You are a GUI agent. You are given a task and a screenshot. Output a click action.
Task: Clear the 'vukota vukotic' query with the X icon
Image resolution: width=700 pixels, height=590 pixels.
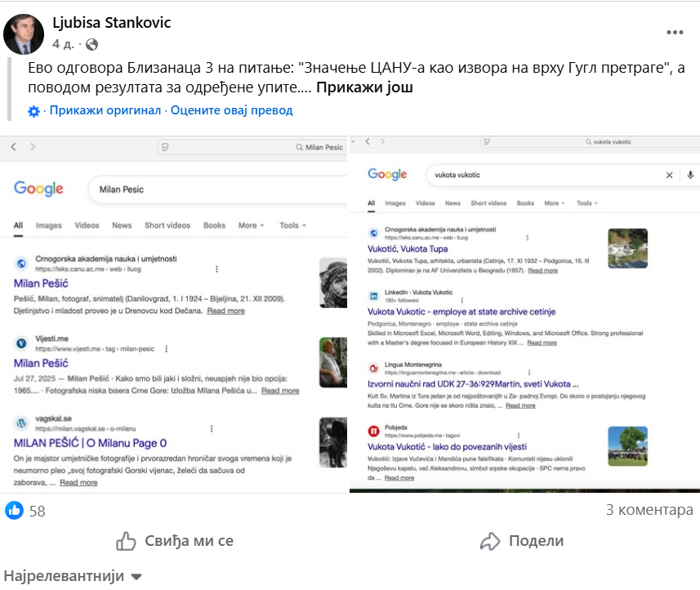click(668, 175)
